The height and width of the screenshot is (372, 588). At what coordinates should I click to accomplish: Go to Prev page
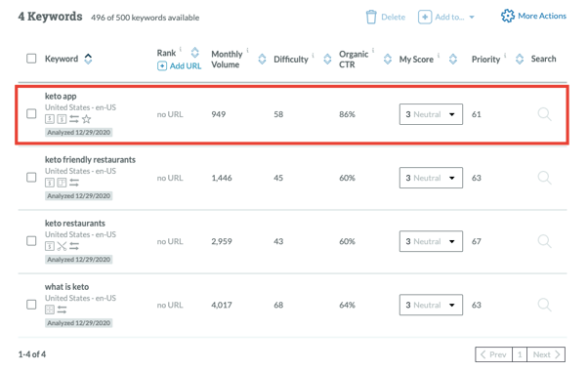point(493,354)
